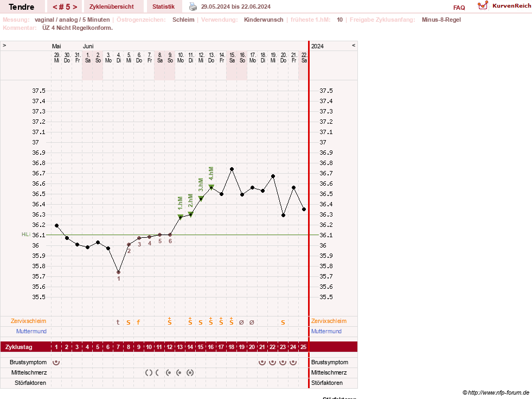The width and height of the screenshot is (532, 399).
Task: Click the Zervixschleim 'ø' symbol on day 20
Action: click(252, 322)
